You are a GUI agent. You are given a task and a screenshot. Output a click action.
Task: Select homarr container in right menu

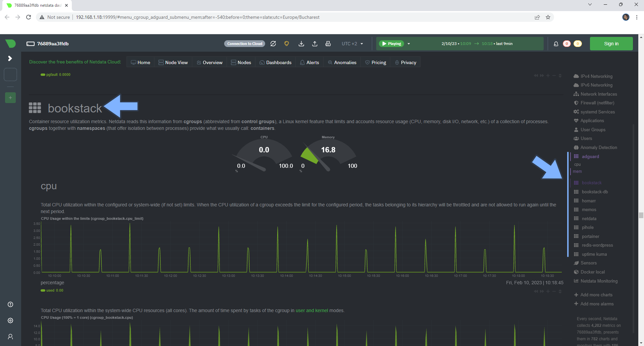585,201
